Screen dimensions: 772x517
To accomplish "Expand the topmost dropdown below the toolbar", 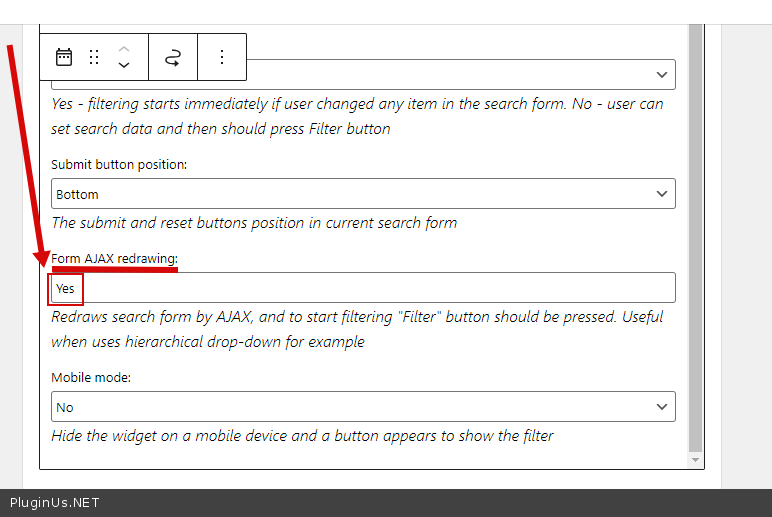I will pos(460,75).
